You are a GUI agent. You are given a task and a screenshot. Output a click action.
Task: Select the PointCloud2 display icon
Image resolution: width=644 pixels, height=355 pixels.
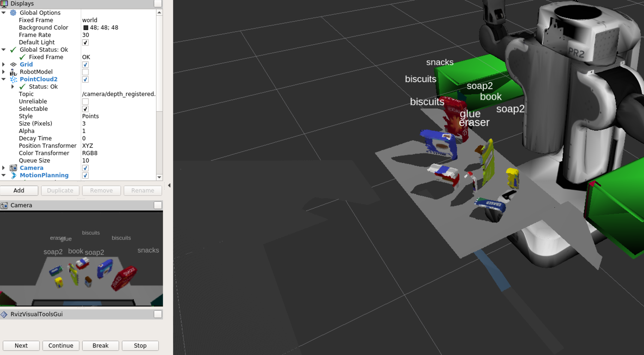click(13, 79)
